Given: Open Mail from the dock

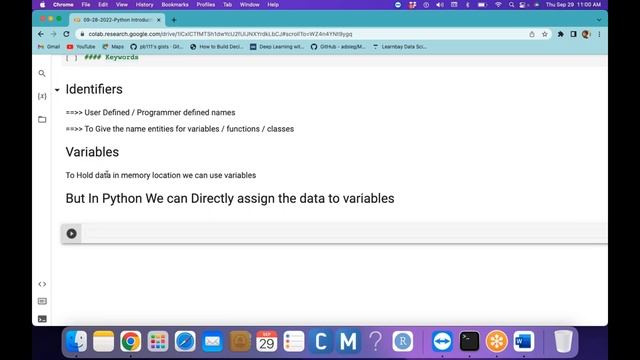Looking at the screenshot, I should click(212, 341).
